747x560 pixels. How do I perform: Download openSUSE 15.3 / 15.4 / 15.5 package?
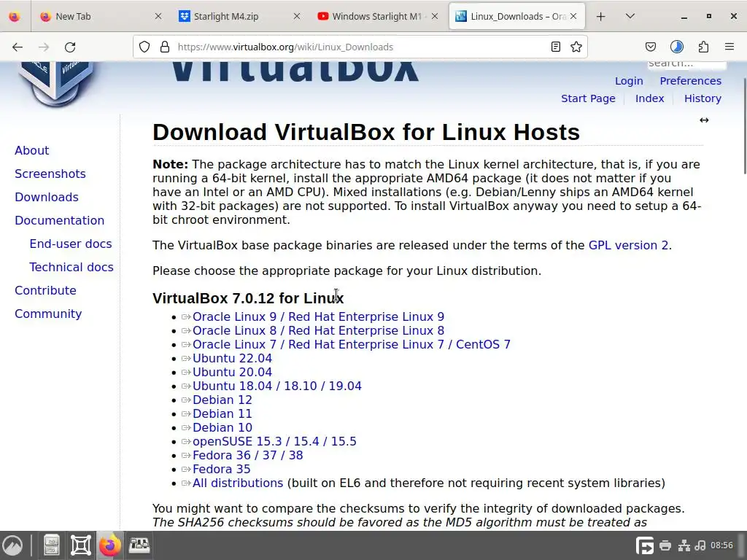pyautogui.click(x=274, y=441)
